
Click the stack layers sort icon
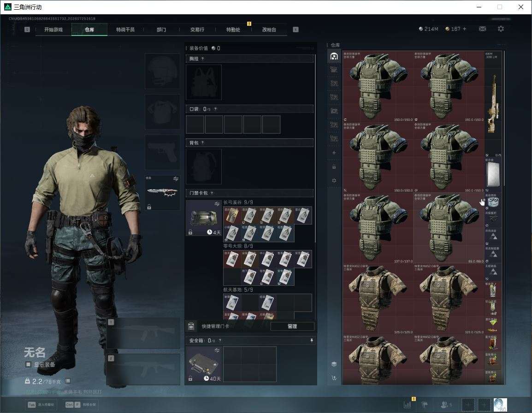(x=334, y=364)
